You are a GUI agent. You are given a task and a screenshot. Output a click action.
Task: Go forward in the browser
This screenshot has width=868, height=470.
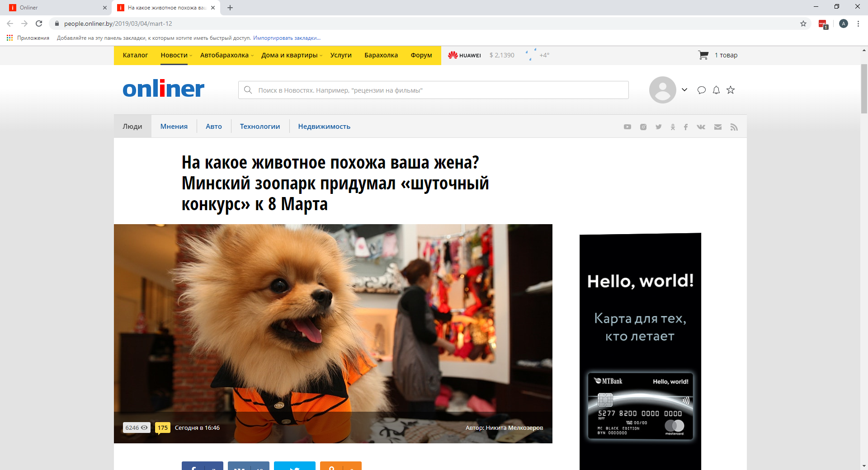pyautogui.click(x=24, y=23)
